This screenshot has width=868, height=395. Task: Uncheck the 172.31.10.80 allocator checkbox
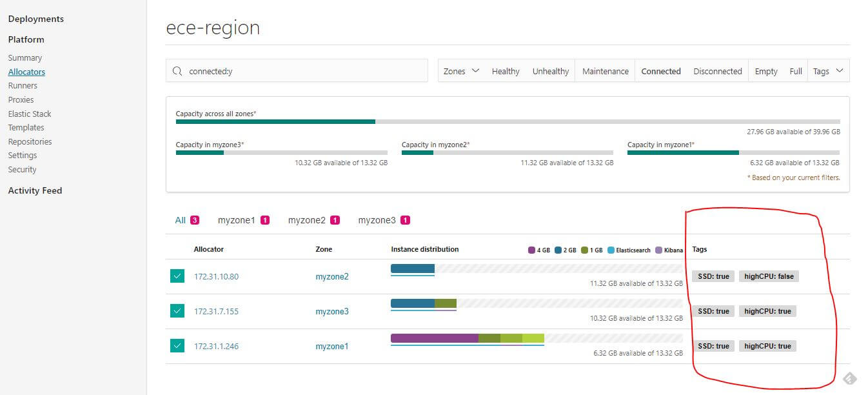tap(177, 276)
